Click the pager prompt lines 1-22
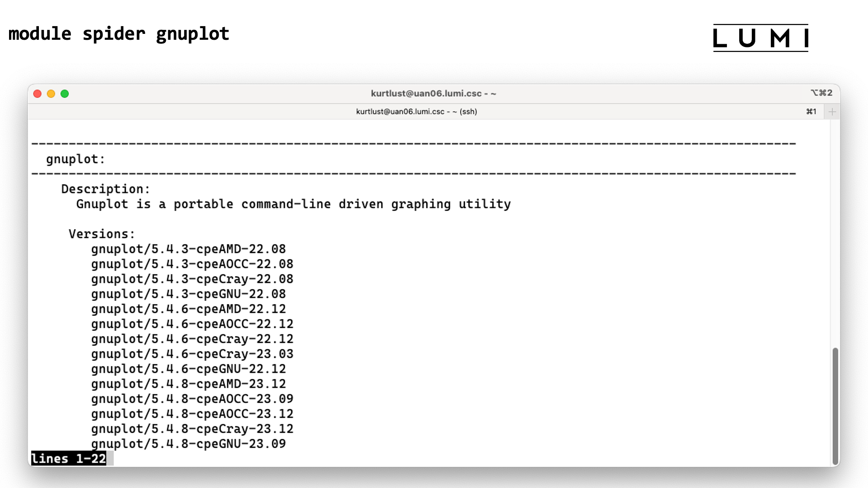 pos(69,458)
